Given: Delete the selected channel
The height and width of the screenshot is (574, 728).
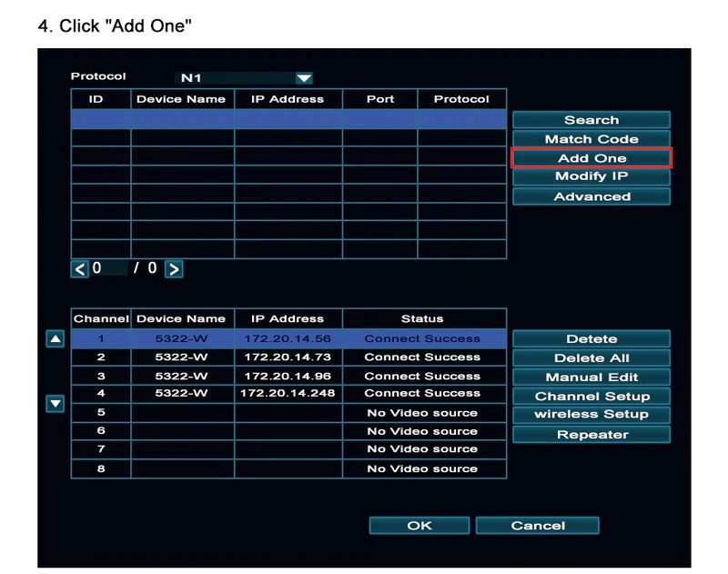Looking at the screenshot, I should [591, 339].
